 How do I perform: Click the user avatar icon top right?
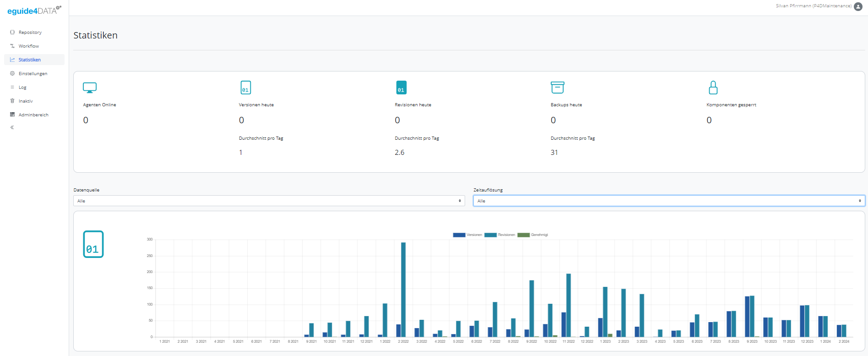click(x=858, y=6)
